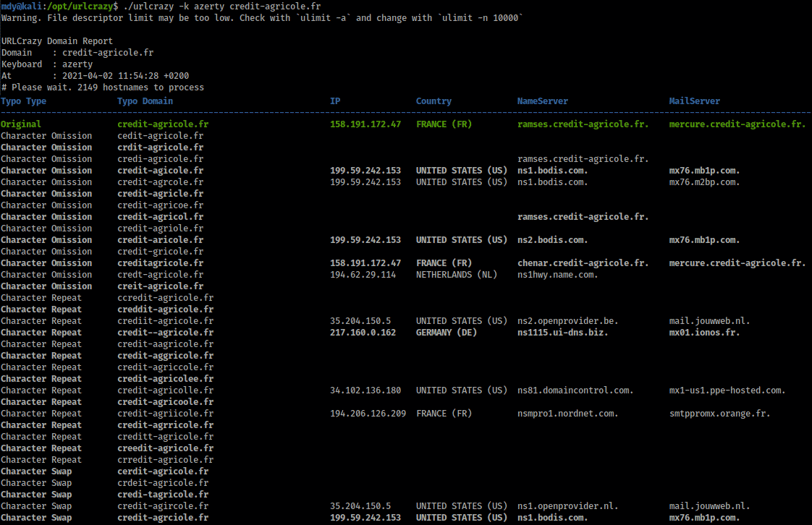Image resolution: width=812 pixels, height=525 pixels.
Task: Click the Country column header
Action: tap(434, 101)
